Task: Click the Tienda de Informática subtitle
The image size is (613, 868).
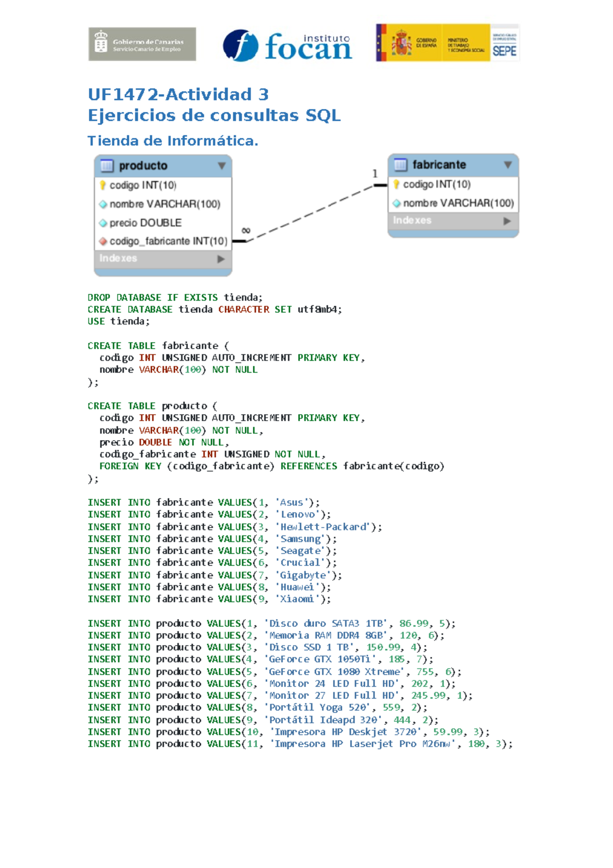Action: click(173, 141)
